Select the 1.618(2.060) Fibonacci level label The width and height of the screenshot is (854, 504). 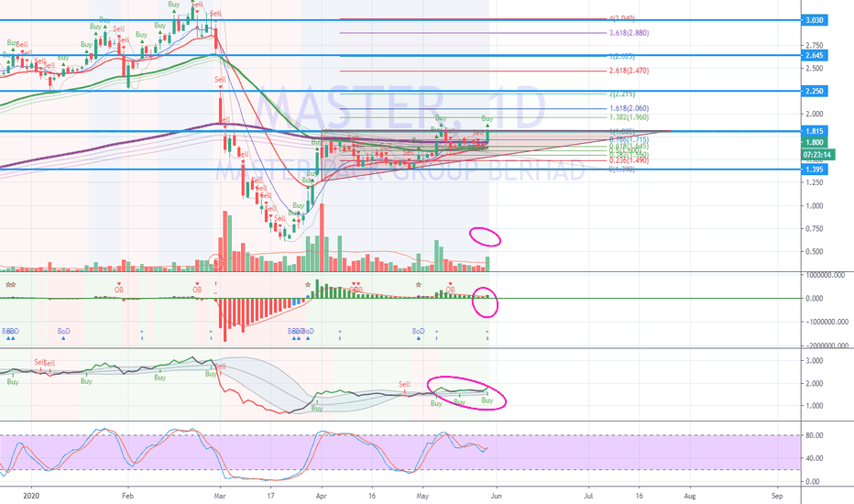pos(630,108)
